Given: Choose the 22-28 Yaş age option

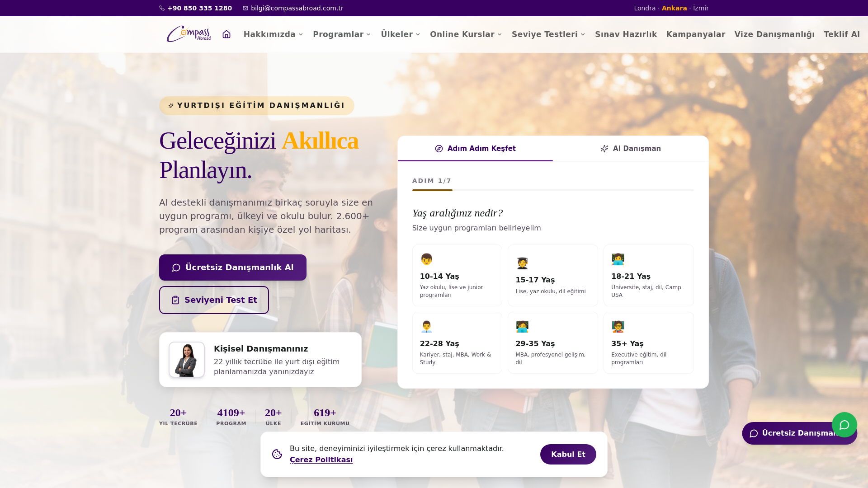Looking at the screenshot, I should [x=457, y=343].
